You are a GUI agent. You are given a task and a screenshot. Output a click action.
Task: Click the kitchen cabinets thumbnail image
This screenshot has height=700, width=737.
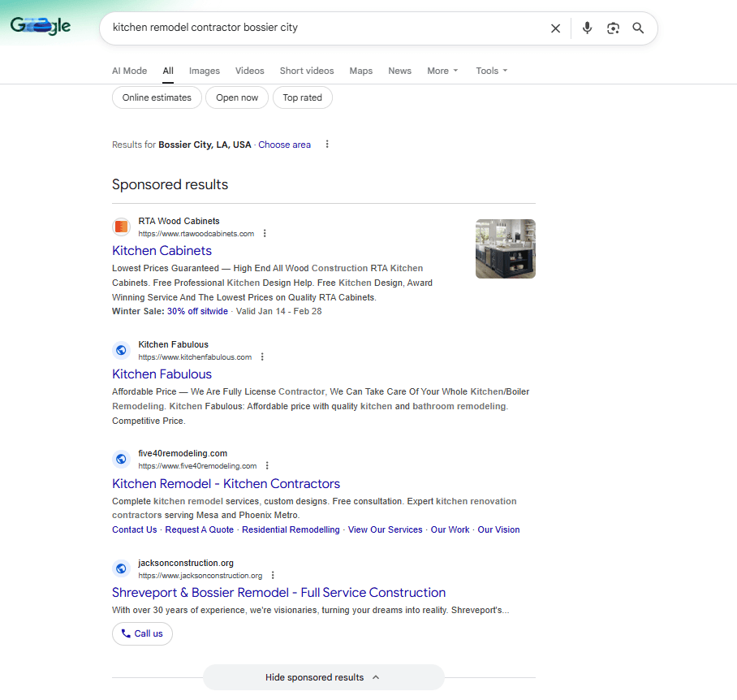click(505, 249)
